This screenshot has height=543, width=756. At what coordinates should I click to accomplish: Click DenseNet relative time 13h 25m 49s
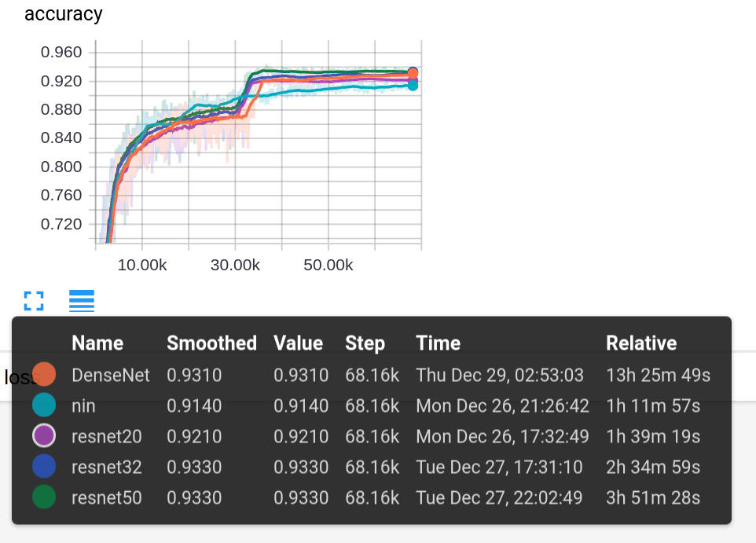658,375
